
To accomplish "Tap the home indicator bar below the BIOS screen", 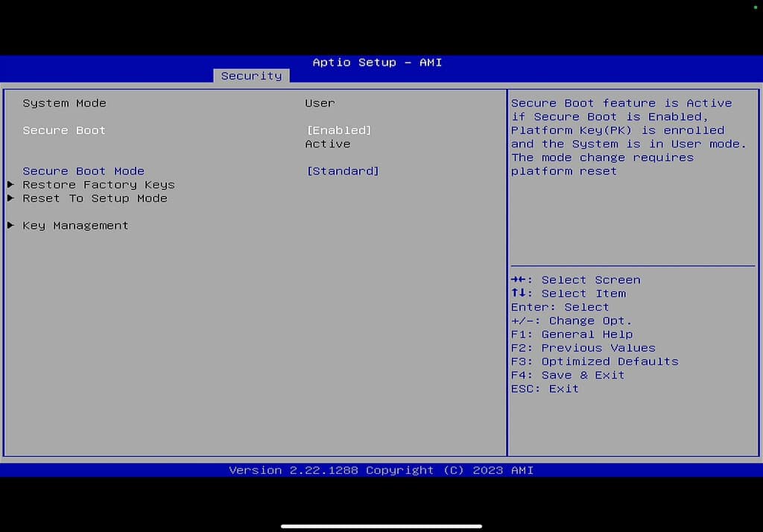I will coord(381,526).
